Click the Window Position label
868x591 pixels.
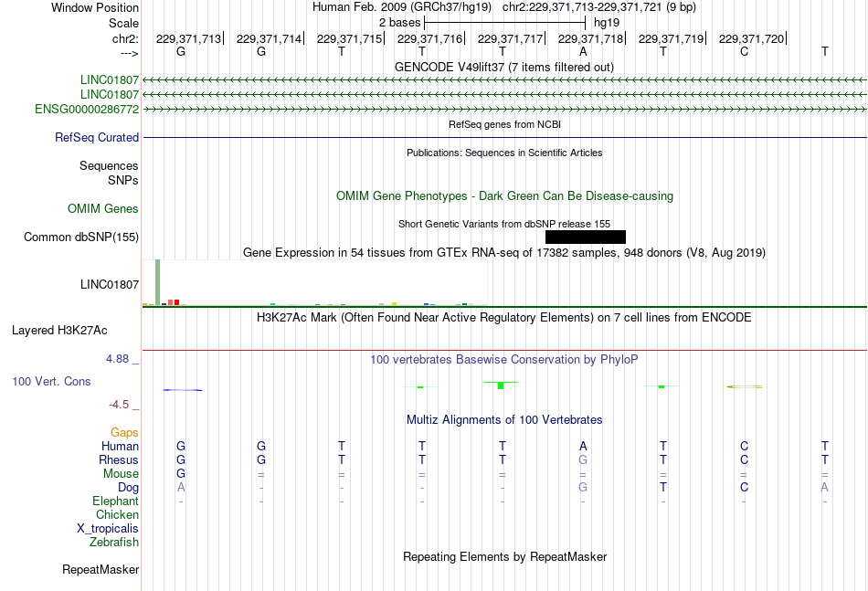[x=95, y=7]
